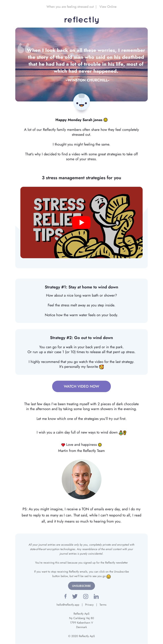163x644 pixels.
Task: Click the preheader 'When you are feeling stressed out'
Action: (70, 7)
